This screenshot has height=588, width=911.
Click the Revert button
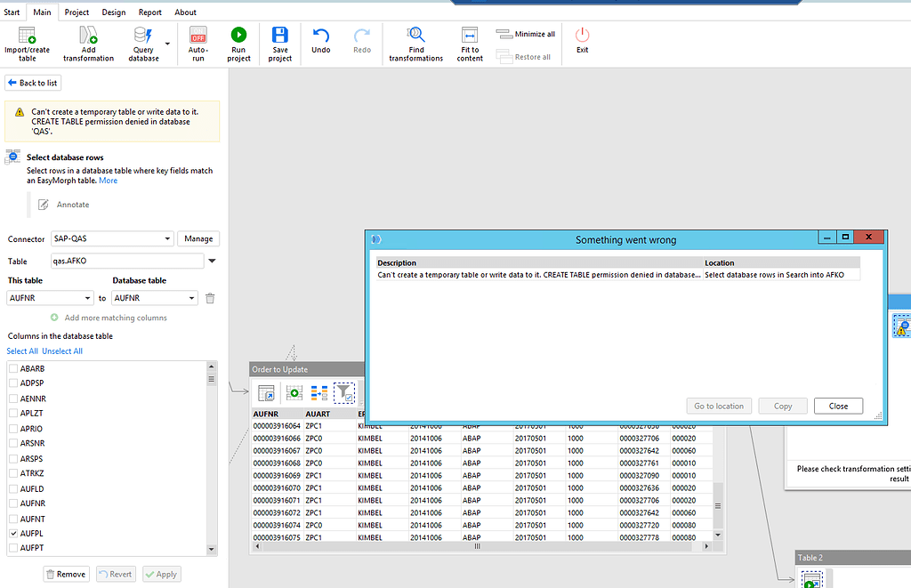pyautogui.click(x=116, y=574)
